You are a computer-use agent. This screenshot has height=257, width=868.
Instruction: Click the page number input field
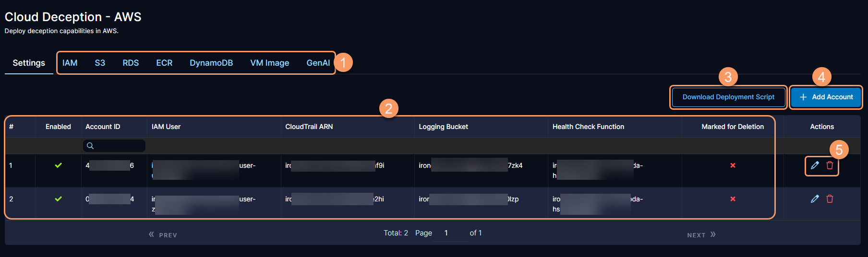(x=448, y=233)
